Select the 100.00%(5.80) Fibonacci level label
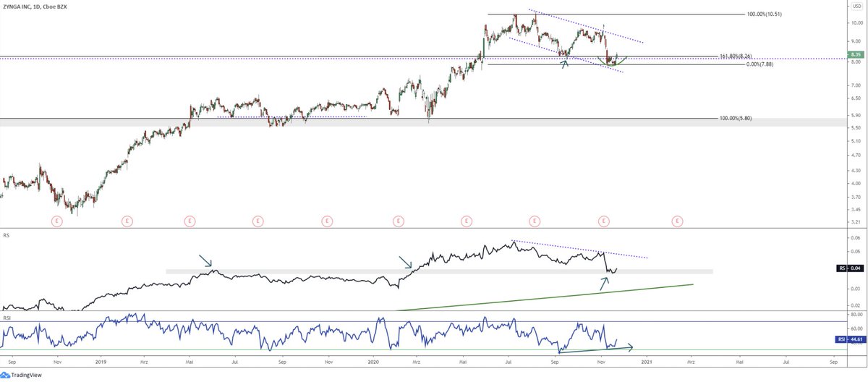868x382 pixels. click(x=737, y=118)
